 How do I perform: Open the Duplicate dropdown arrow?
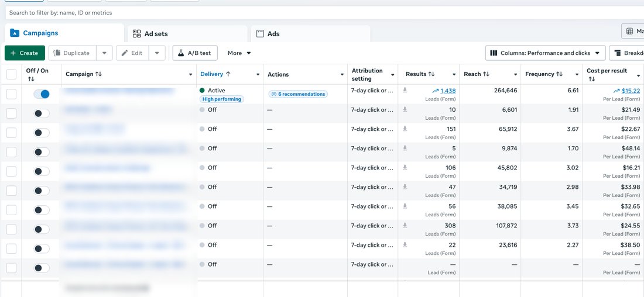[x=104, y=53]
